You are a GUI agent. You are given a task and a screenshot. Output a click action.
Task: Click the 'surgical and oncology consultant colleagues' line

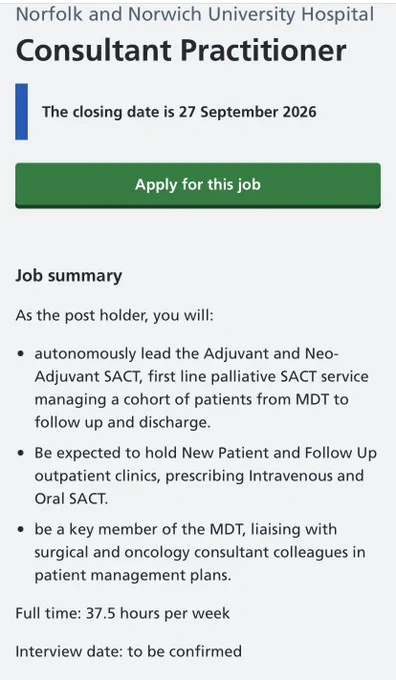200,552
